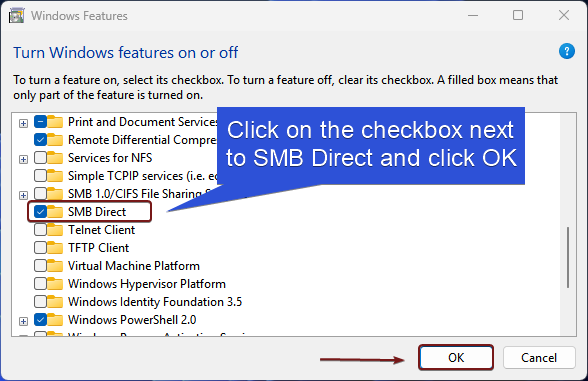This screenshot has width=588, height=381.
Task: Select the SMB Direct folder icon
Action: point(55,212)
